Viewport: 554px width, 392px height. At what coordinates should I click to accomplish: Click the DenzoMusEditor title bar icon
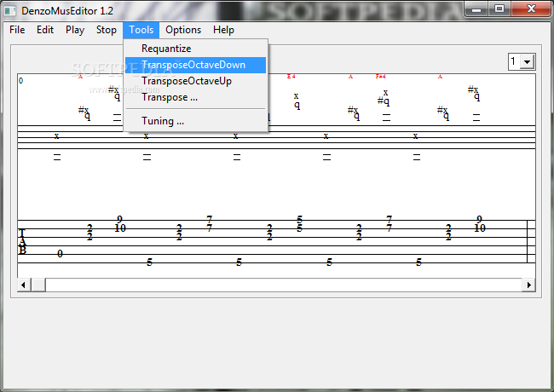pyautogui.click(x=10, y=11)
